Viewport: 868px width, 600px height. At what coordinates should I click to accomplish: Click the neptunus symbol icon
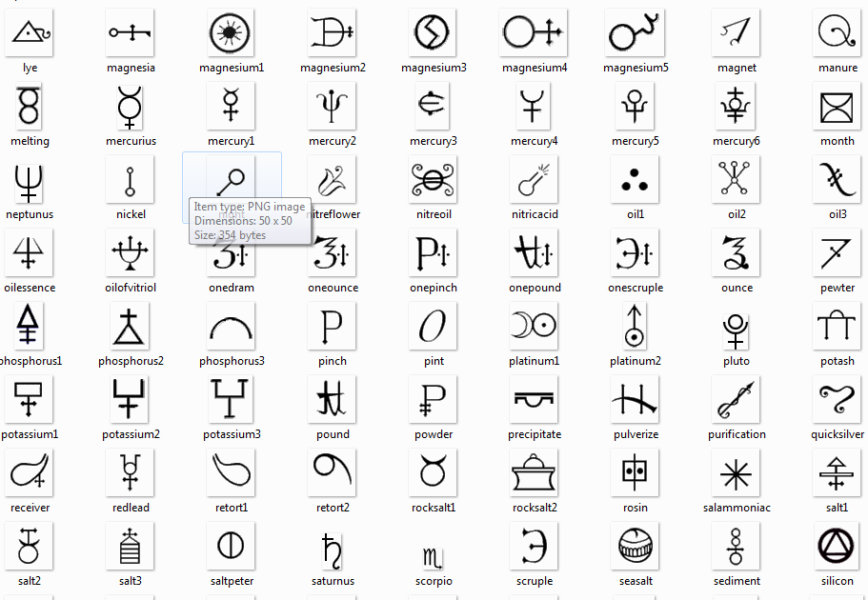coord(29,178)
